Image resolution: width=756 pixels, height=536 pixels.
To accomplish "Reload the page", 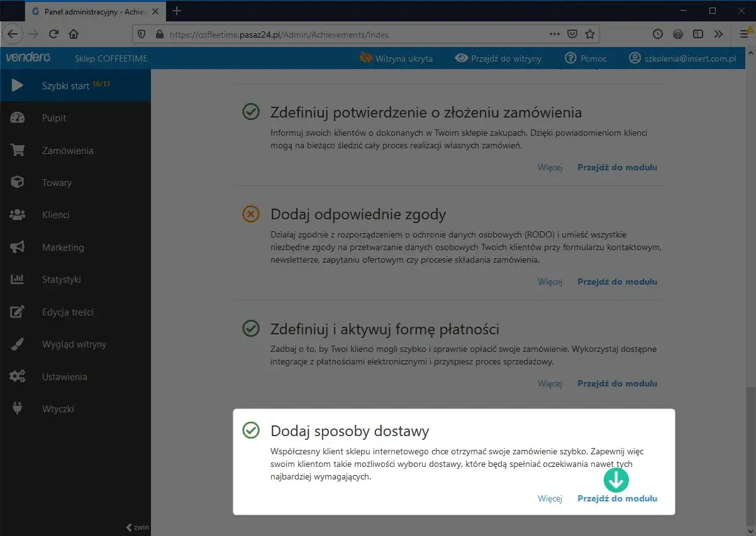I will point(53,34).
